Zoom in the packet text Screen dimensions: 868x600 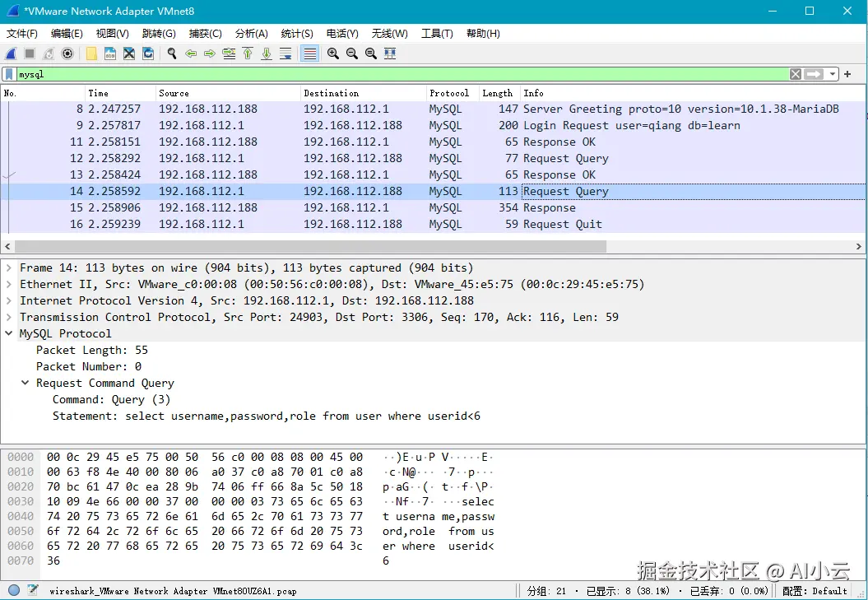(x=333, y=53)
